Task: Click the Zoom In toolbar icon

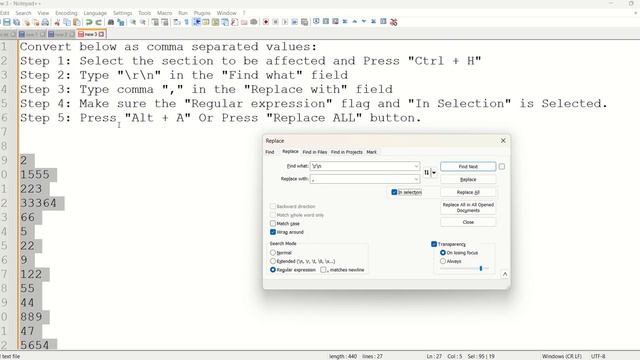Action: coord(133,22)
